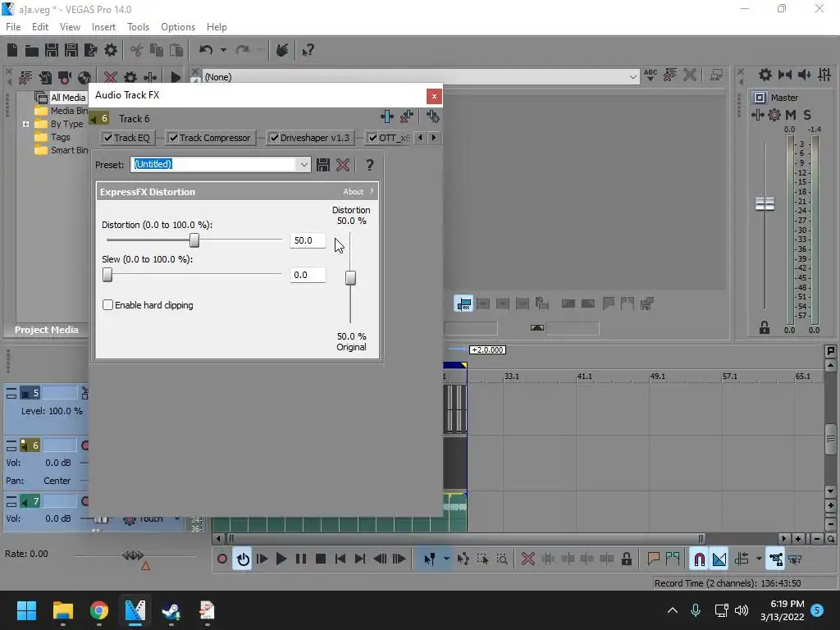Open the project properties gear icon
840x630 pixels.
(111, 50)
